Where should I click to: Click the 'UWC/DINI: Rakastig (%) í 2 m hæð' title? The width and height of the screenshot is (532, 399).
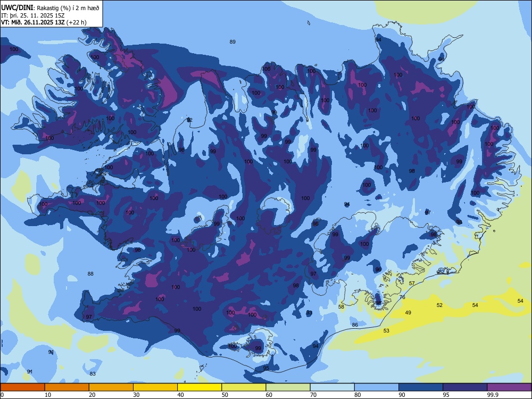(50, 8)
